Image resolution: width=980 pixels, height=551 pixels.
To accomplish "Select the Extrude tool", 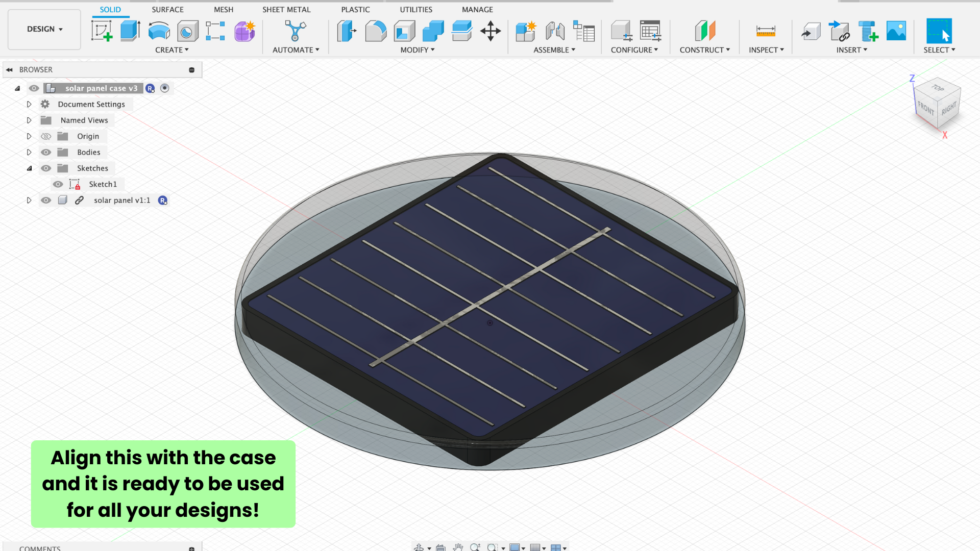I will click(x=130, y=31).
